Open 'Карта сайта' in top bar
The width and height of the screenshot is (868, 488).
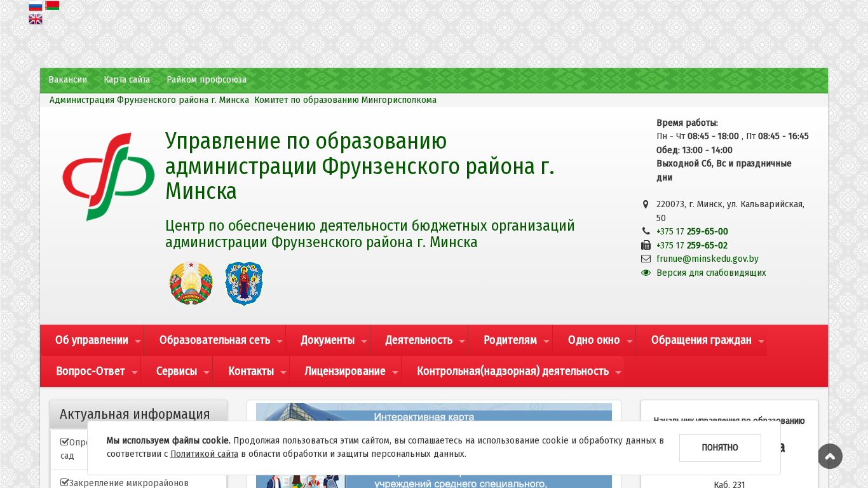[126, 79]
